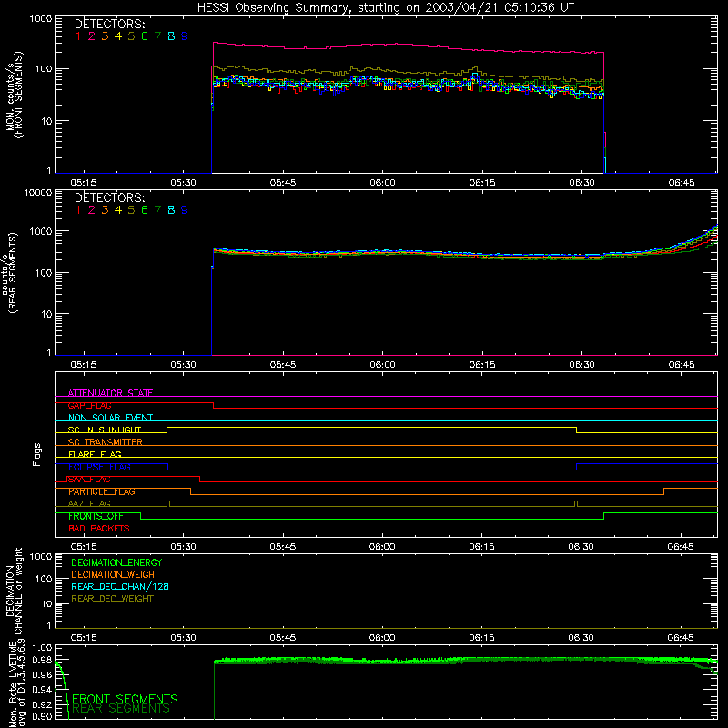The image size is (728, 728).
Task: Pick cyan detector 8 in rear segments legend
Action: pyautogui.click(x=171, y=210)
